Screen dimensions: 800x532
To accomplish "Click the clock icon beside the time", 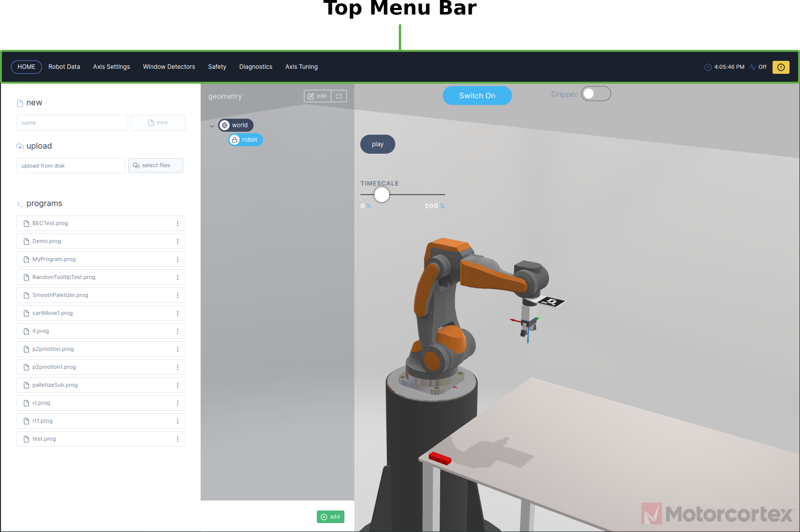I will pyautogui.click(x=708, y=67).
